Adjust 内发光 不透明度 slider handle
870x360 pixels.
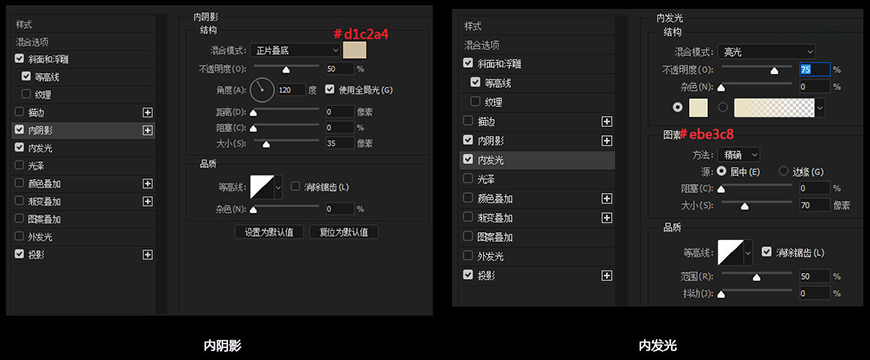774,71
